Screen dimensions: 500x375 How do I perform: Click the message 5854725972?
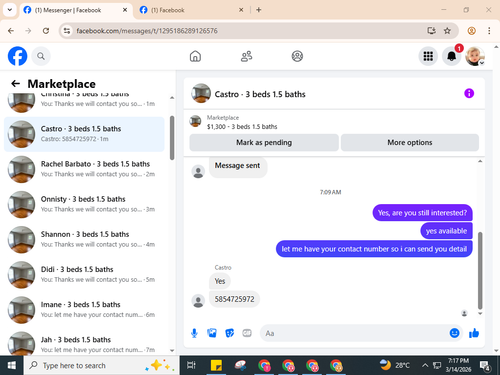pyautogui.click(x=234, y=299)
